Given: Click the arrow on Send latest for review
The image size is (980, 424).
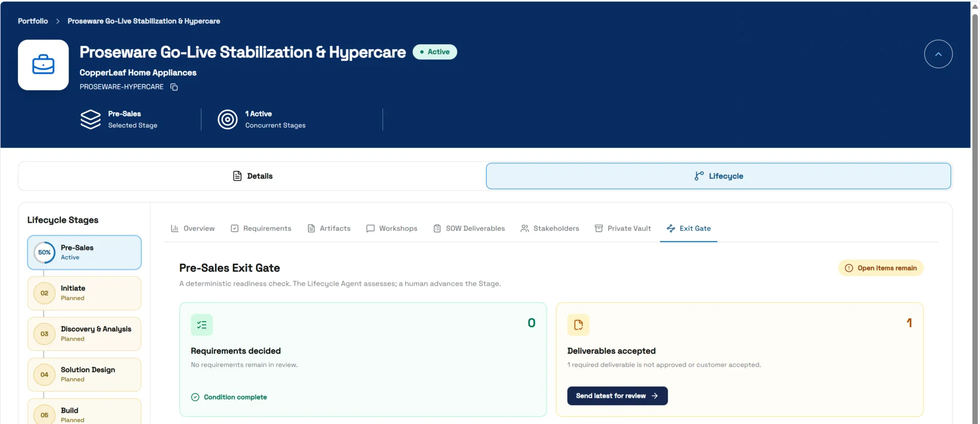Looking at the screenshot, I should tap(655, 396).
